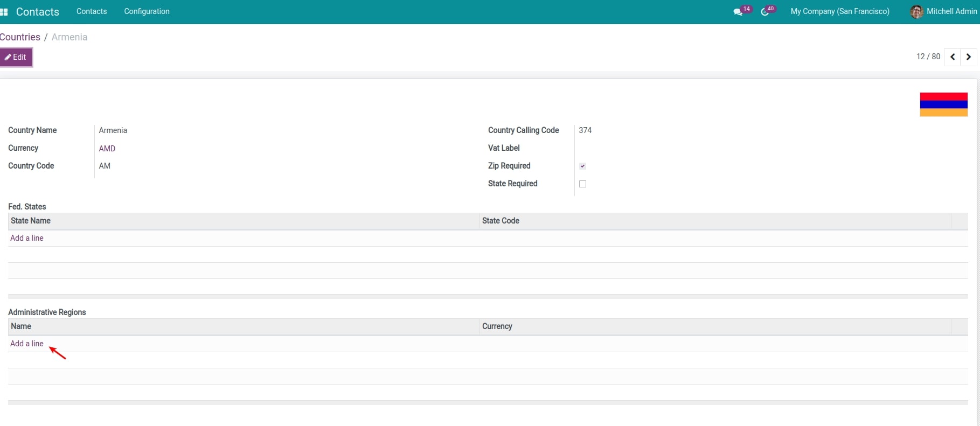
Task: Add a line under Fed. States
Action: tap(27, 238)
